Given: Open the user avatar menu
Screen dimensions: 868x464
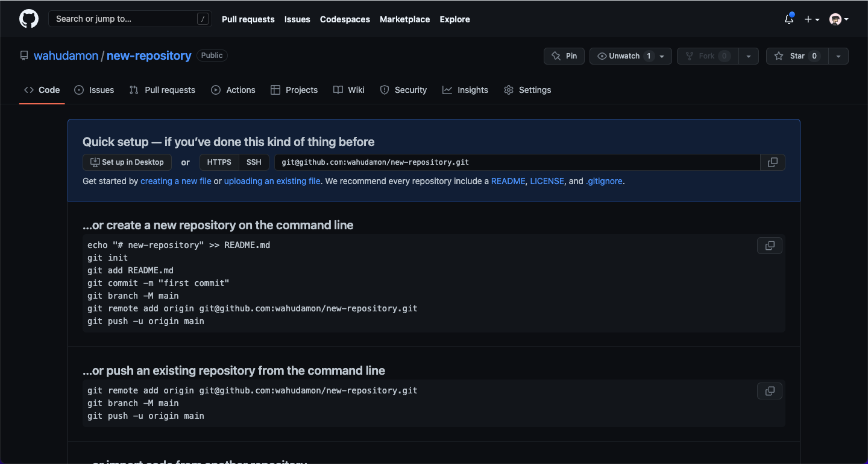Looking at the screenshot, I should point(838,19).
